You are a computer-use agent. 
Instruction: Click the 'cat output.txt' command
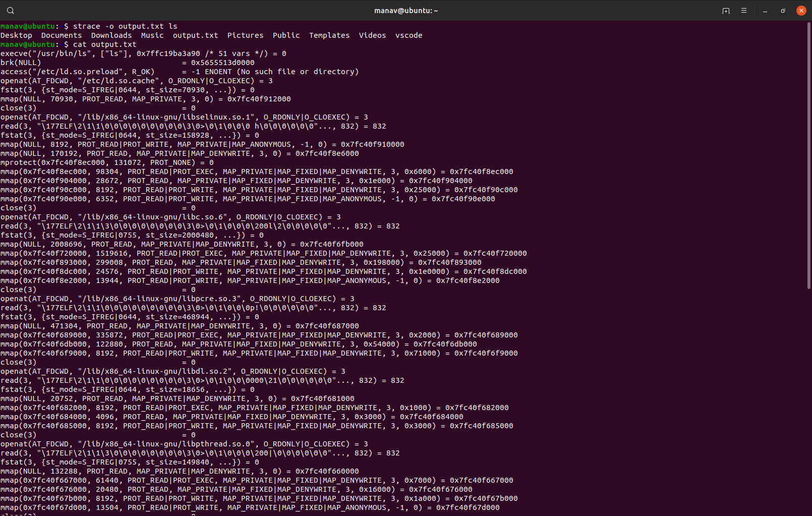click(105, 44)
